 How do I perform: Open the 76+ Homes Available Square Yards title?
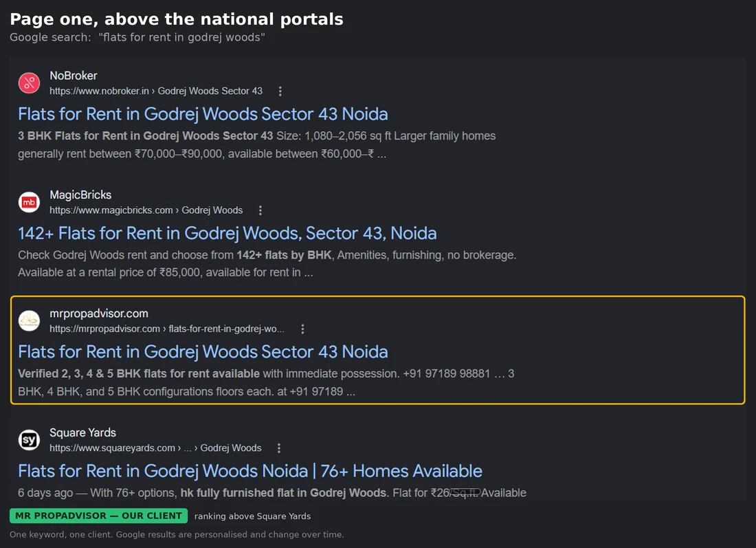[x=250, y=471]
